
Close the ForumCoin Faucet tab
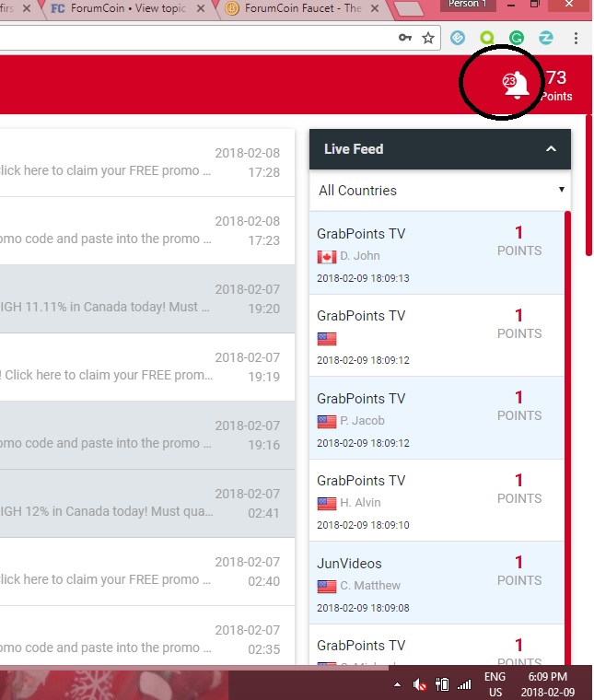375,8
